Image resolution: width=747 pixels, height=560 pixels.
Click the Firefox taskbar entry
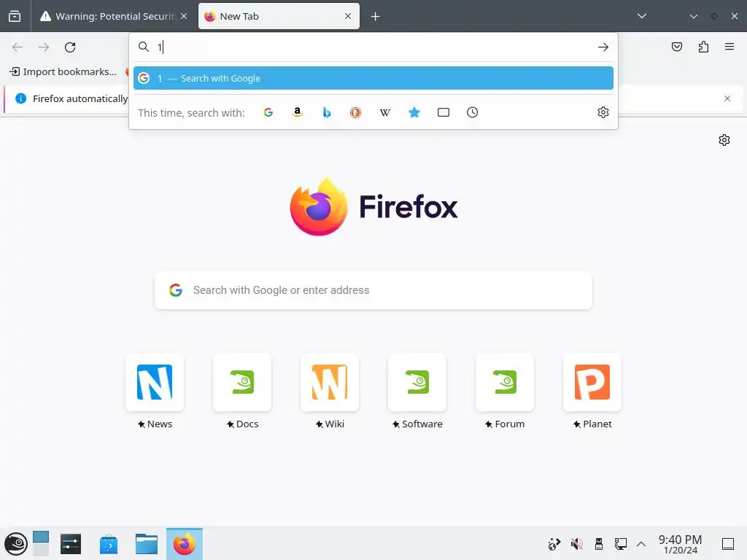point(185,544)
